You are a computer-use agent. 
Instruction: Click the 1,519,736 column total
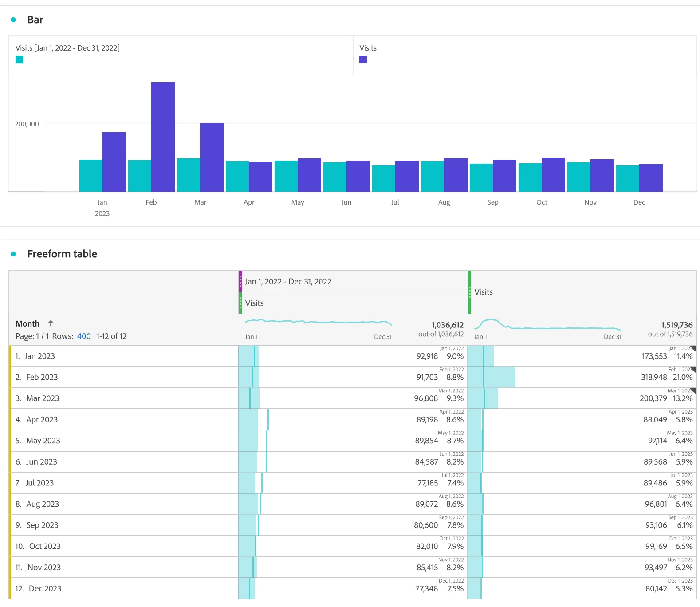point(676,325)
